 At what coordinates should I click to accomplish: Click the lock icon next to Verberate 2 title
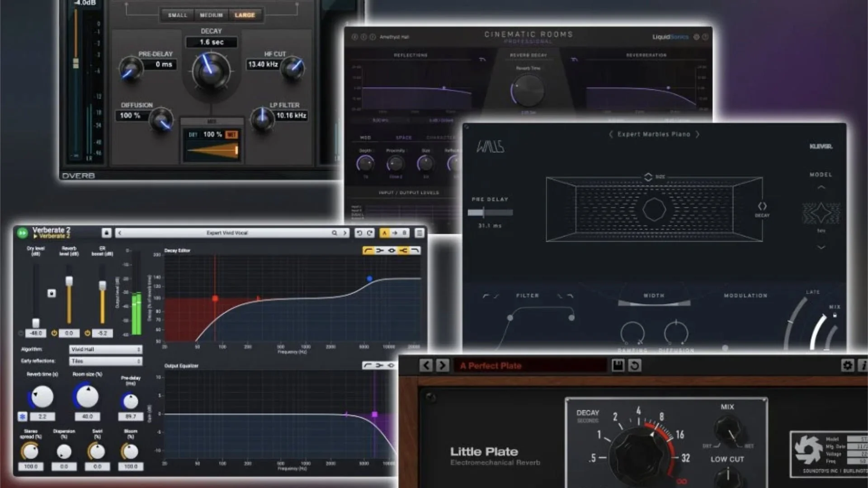pos(107,232)
